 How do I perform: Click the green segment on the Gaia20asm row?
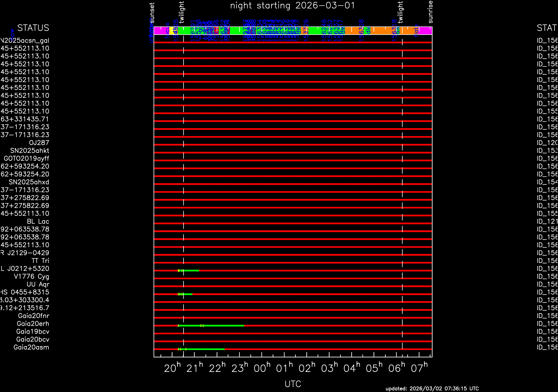205,349
